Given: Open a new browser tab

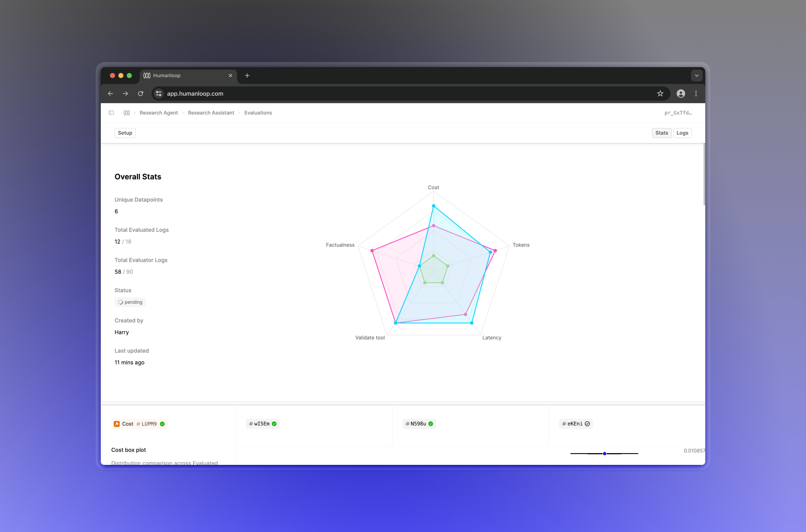Looking at the screenshot, I should (x=247, y=76).
